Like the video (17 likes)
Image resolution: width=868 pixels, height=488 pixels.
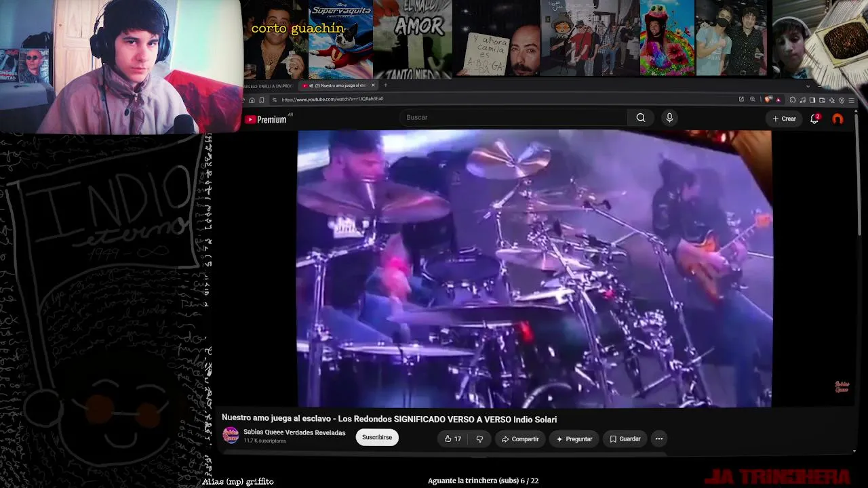(452, 439)
